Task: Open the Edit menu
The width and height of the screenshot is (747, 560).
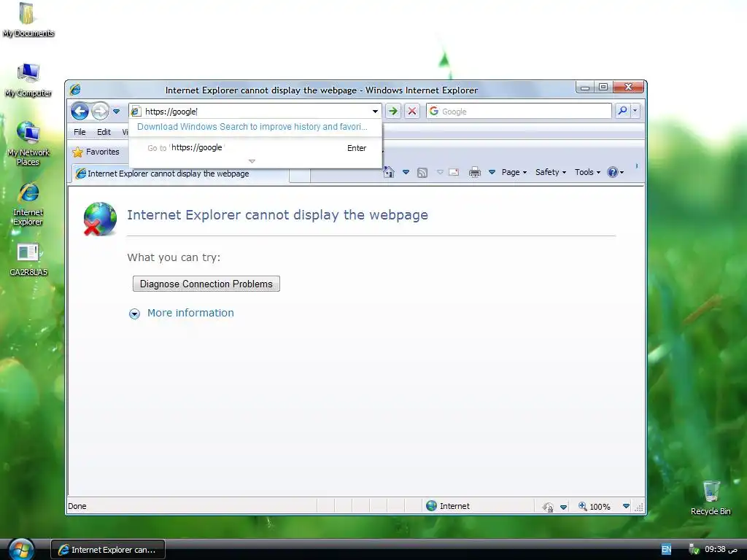Action: [104, 132]
